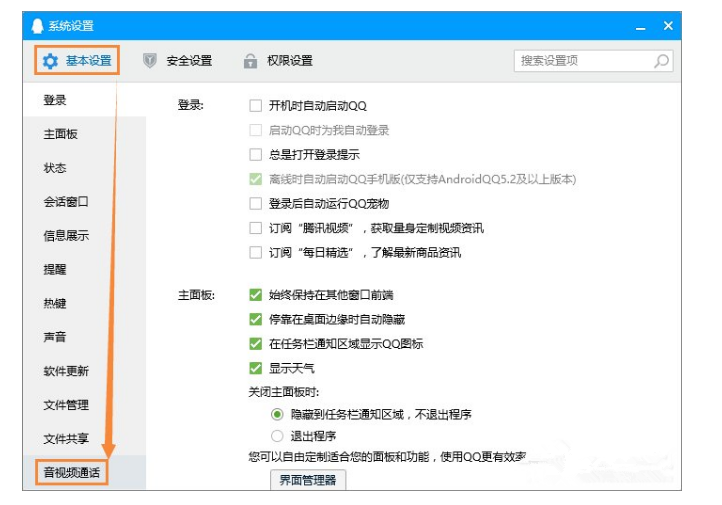Open 界面管理器 button
This screenshot has height=505, width=722.
coord(309,480)
